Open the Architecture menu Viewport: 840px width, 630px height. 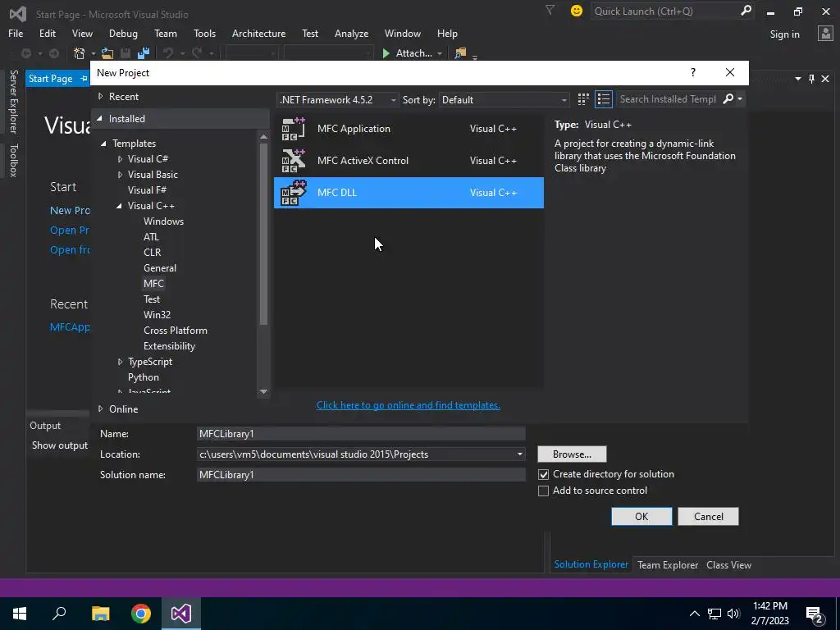coord(258,33)
